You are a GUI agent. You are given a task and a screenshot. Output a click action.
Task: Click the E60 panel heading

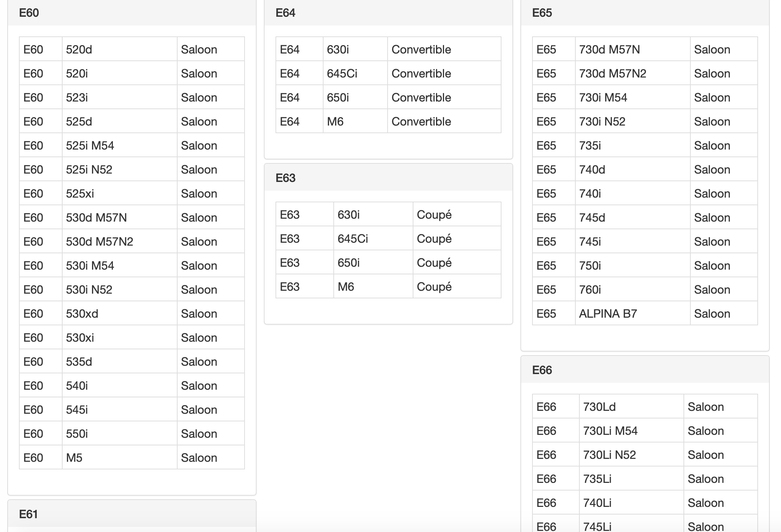pos(132,13)
